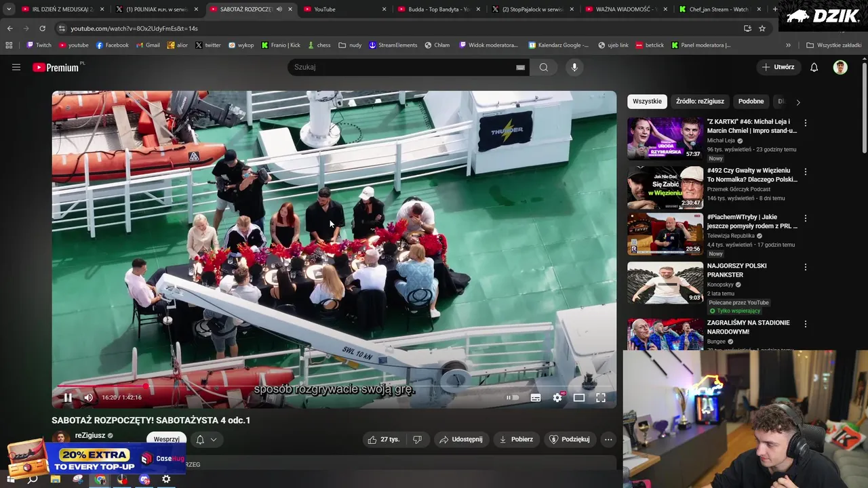
Task: Open the YouTube hamburger guide menu
Action: [x=16, y=67]
